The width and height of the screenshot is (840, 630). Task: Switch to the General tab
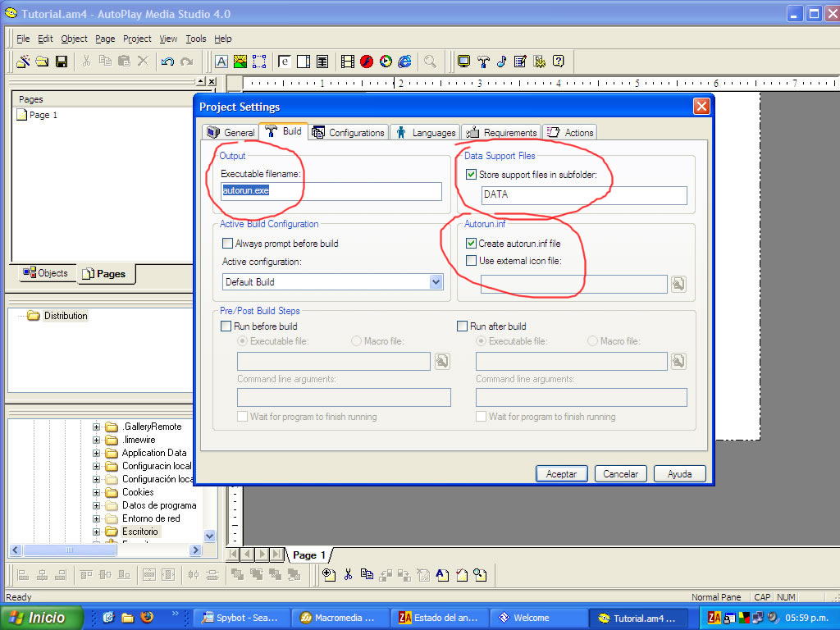tap(231, 132)
